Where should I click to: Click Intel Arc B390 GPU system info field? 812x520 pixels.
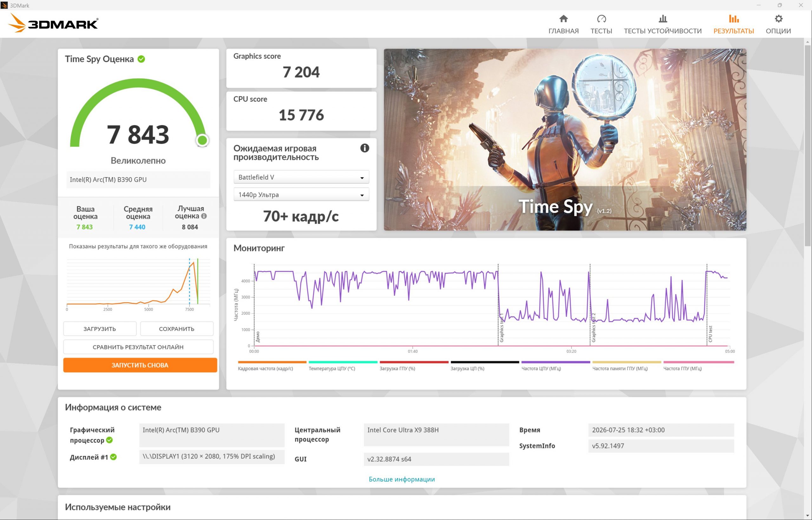click(212, 435)
